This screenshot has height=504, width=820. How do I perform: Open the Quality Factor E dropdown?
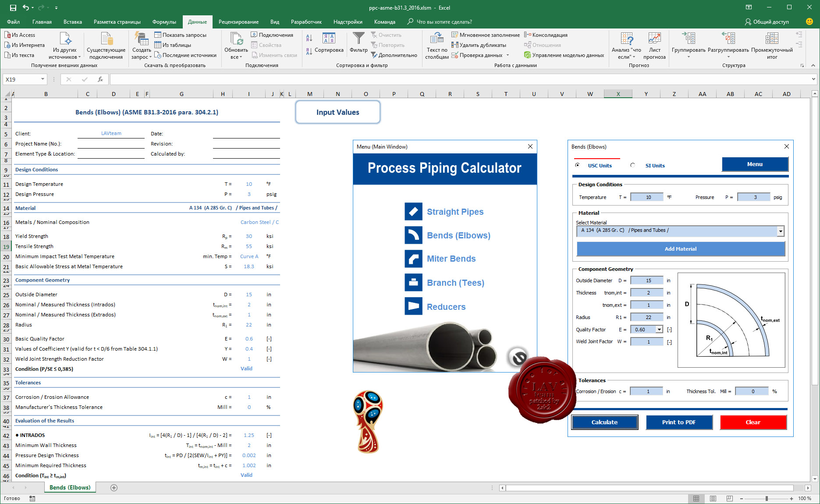tap(659, 330)
